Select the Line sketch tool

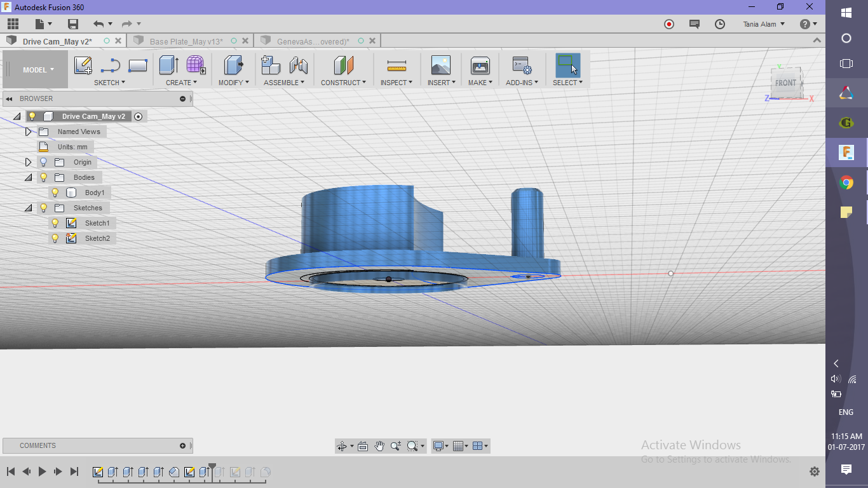[x=111, y=65]
